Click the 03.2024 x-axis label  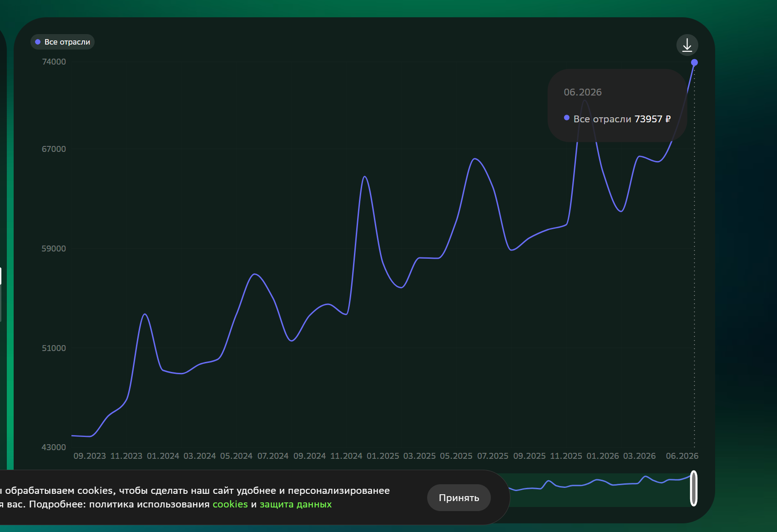[200, 456]
